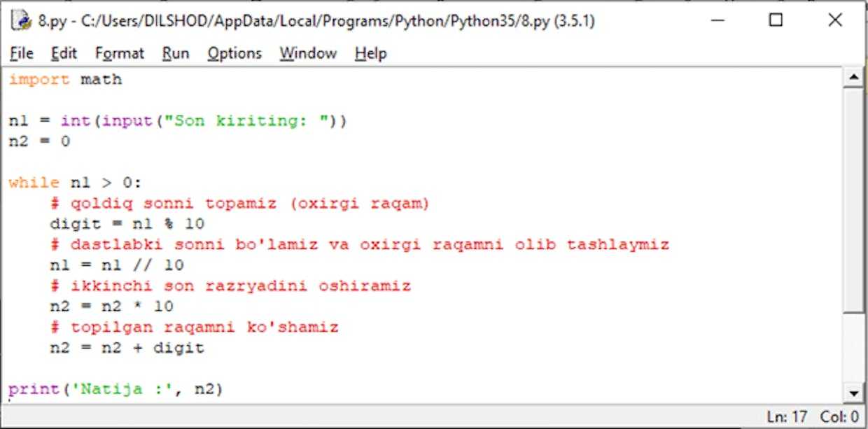Click the "Son kiriting: " string in code
This screenshot has height=429, width=868.
(x=246, y=121)
